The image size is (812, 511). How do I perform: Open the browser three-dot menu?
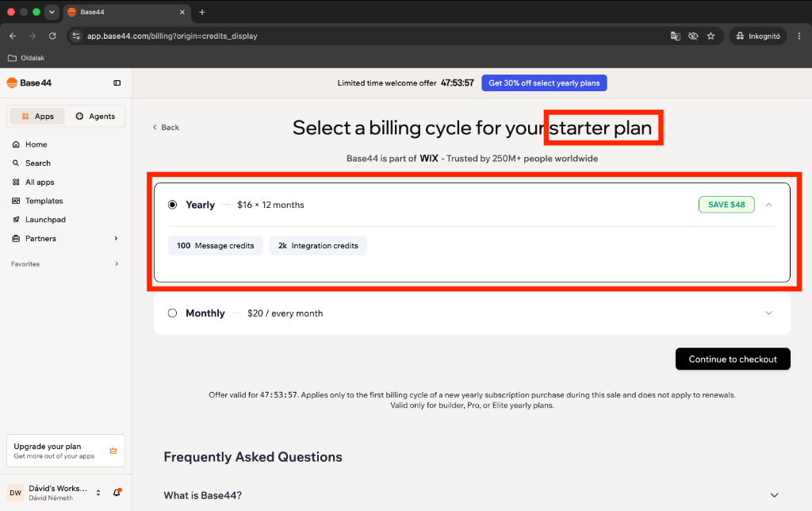pos(799,36)
